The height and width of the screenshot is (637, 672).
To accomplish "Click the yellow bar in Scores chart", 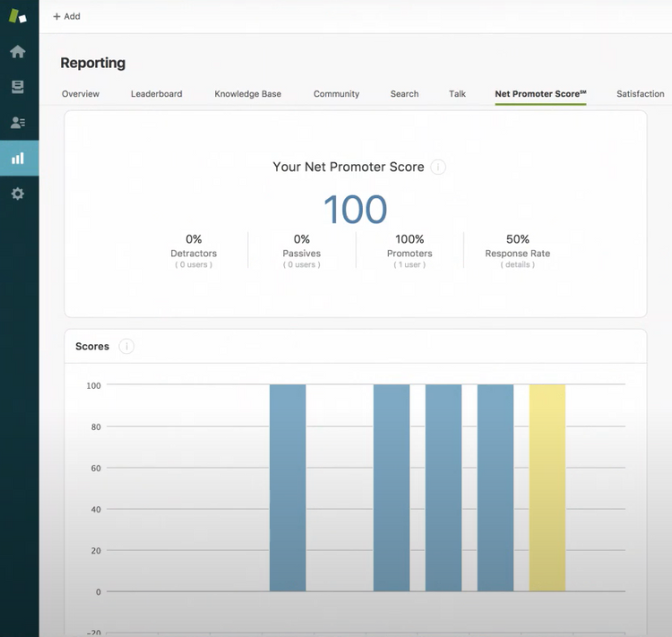I will click(x=547, y=487).
